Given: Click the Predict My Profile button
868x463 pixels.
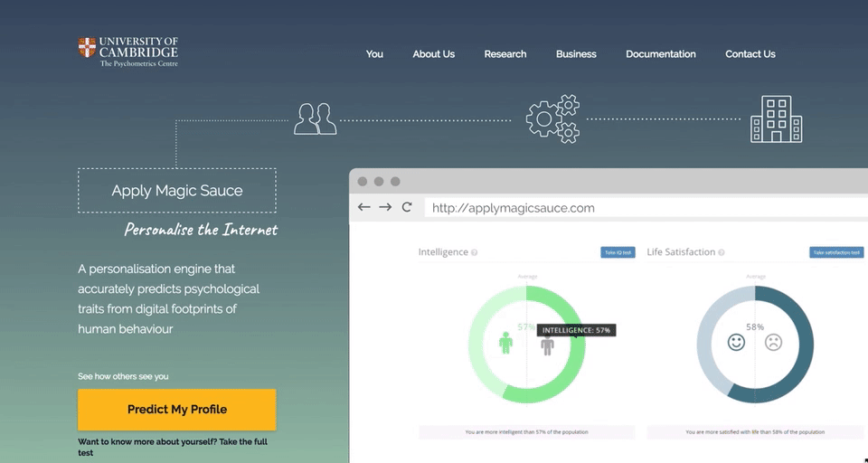Looking at the screenshot, I should (x=177, y=410).
